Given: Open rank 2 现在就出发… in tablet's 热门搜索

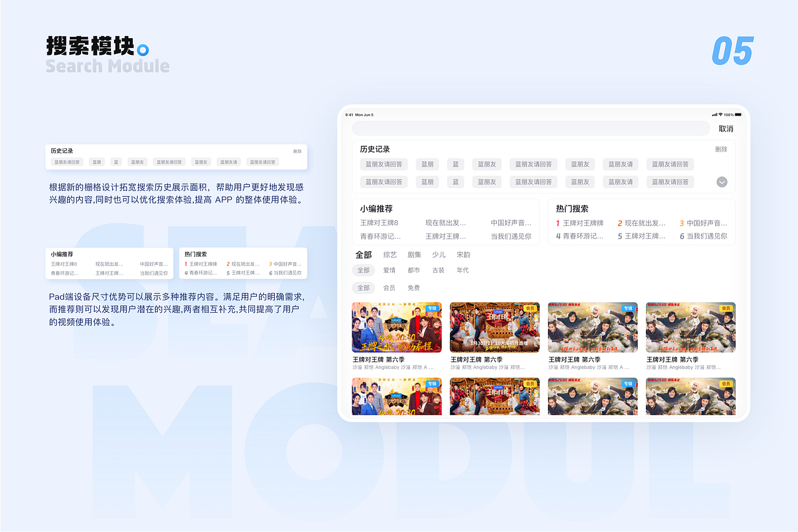Looking at the screenshot, I should pos(642,223).
